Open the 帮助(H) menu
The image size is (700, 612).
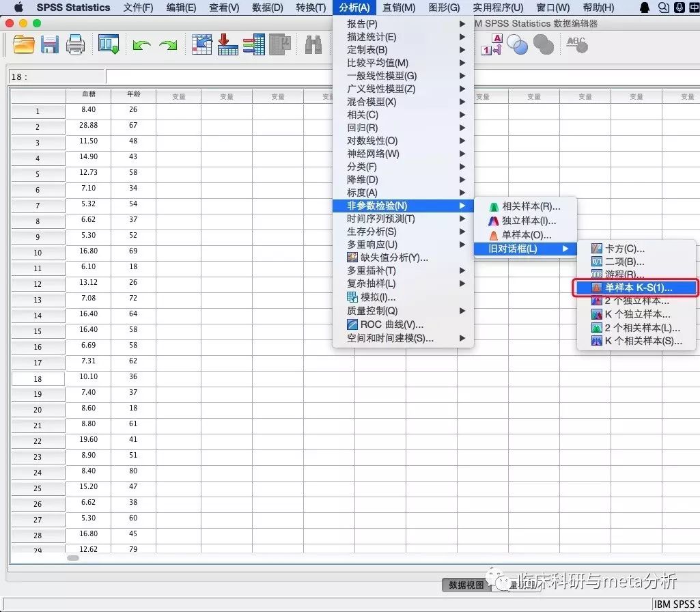tap(598, 8)
